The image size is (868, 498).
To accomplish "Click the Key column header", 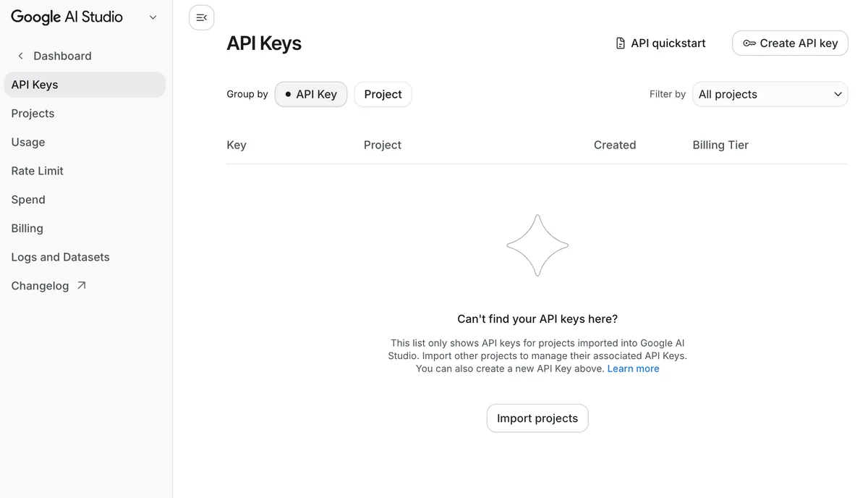I will click(x=237, y=145).
